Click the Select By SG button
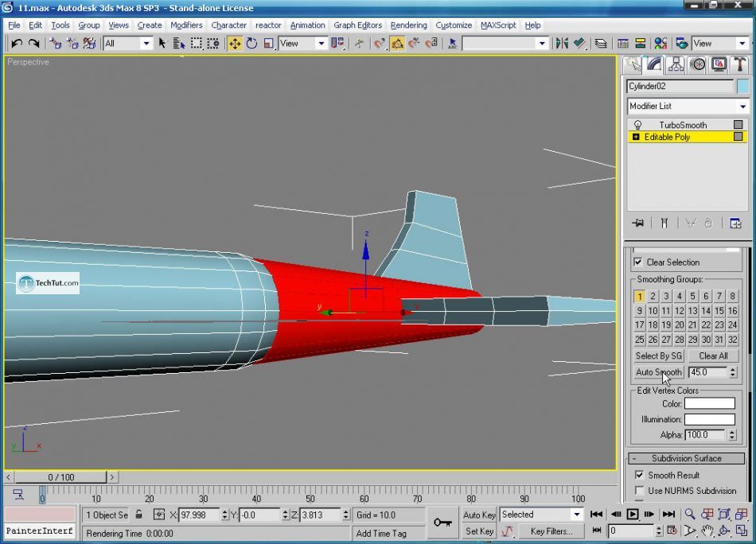The image size is (756, 544). pos(659,356)
